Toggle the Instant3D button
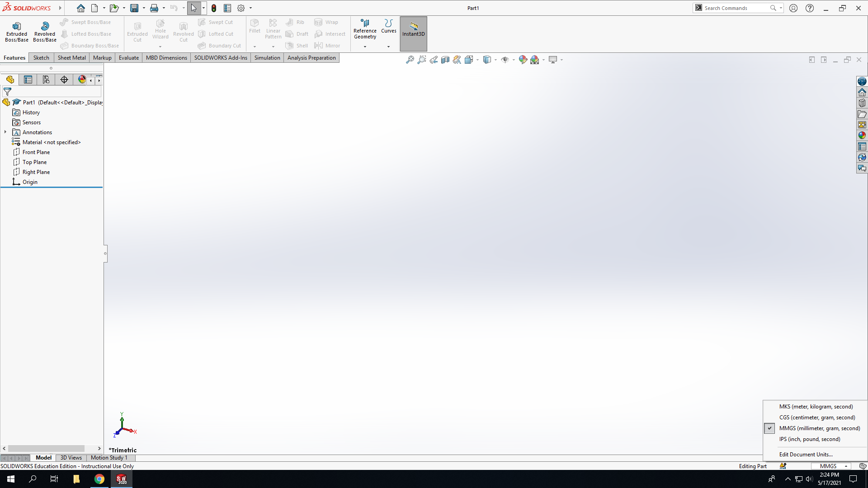 pos(413,34)
